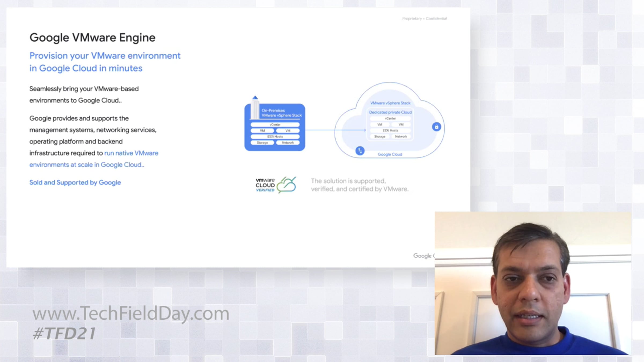The height and width of the screenshot is (362, 644).
Task: Click 'Sold and Supported by Google' text
Action: [x=75, y=183]
